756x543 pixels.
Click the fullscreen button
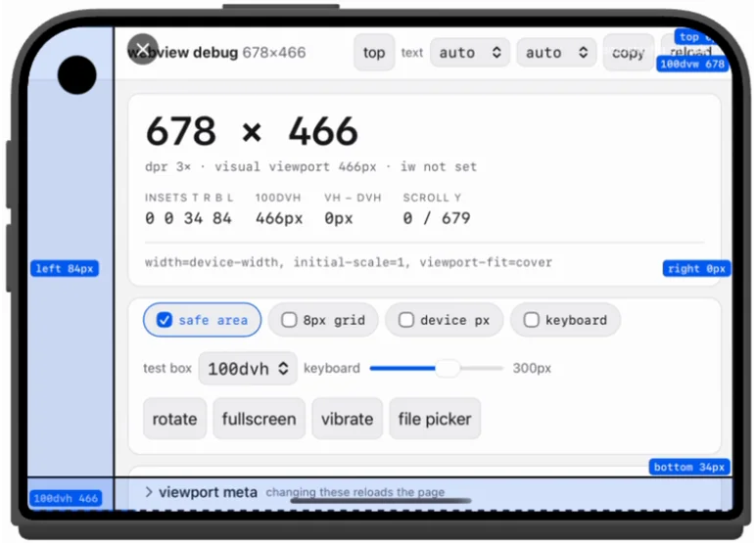(259, 419)
